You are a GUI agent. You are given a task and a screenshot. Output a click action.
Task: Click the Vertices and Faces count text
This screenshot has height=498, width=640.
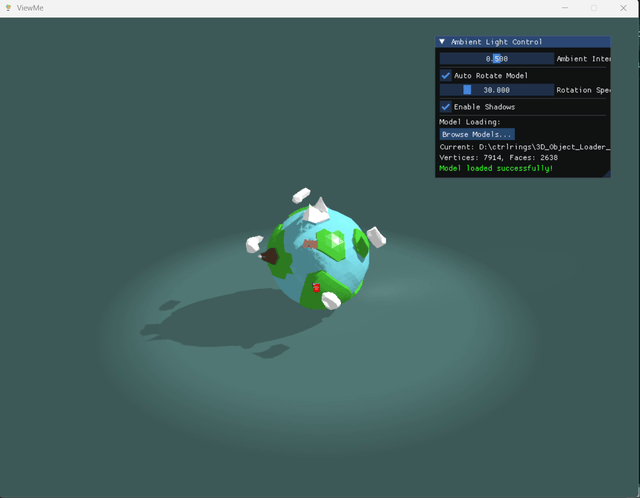click(x=498, y=158)
